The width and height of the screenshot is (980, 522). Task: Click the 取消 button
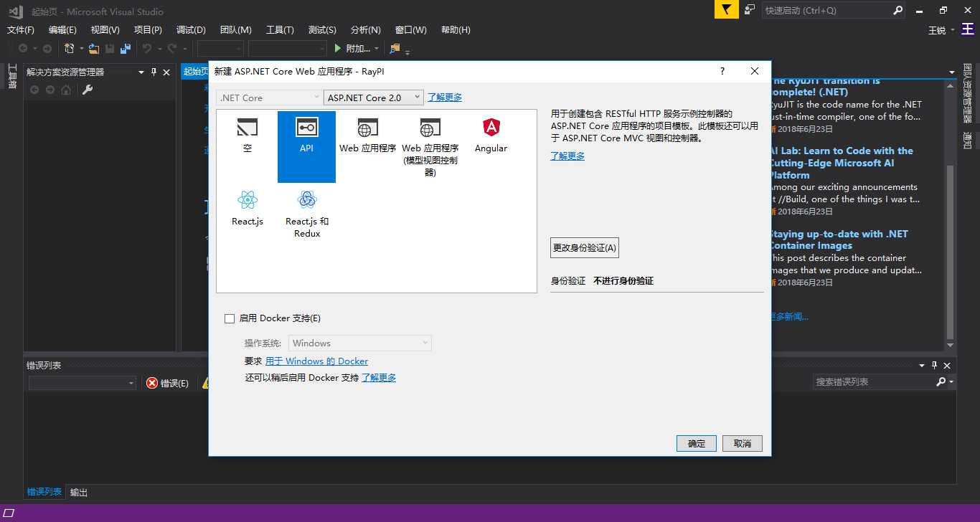click(743, 443)
